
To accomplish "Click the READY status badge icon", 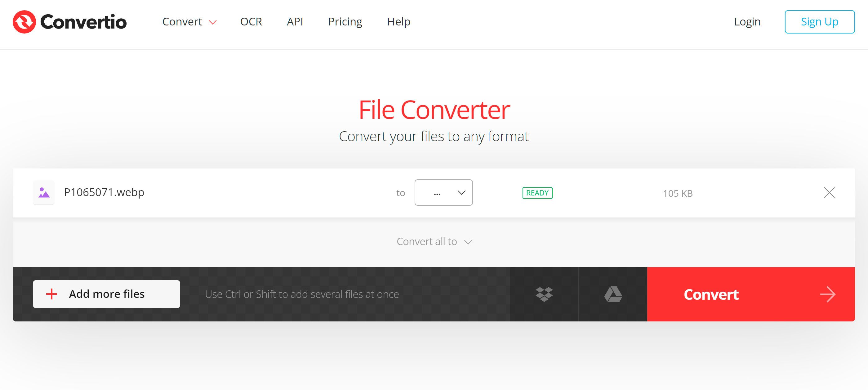I will 537,192.
